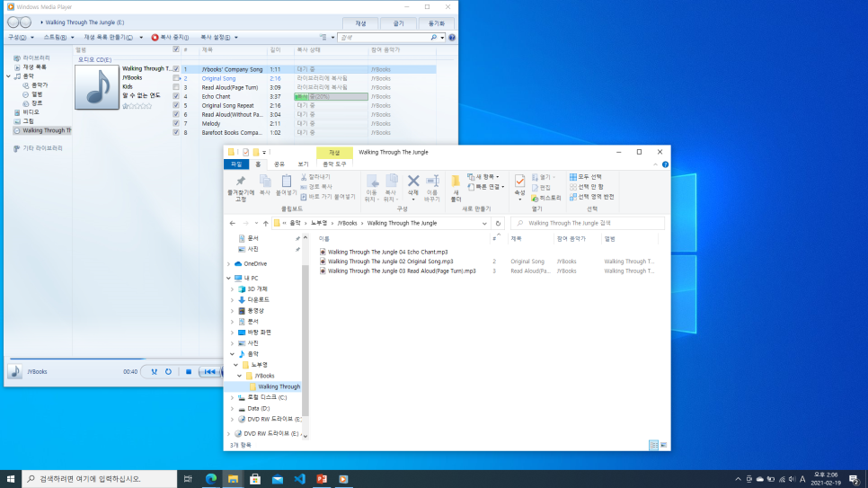Image resolution: width=868 pixels, height=488 pixels.
Task: Open the 스트림(R) dropdown menu
Action: 58,37
